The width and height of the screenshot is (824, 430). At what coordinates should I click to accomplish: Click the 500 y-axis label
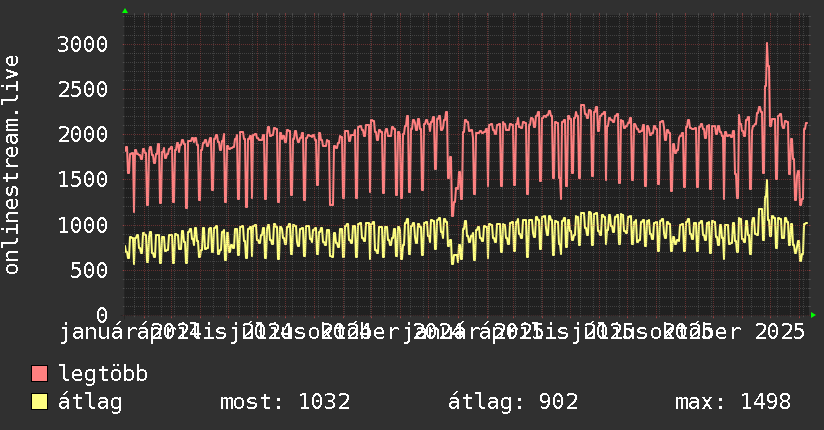coord(89,270)
